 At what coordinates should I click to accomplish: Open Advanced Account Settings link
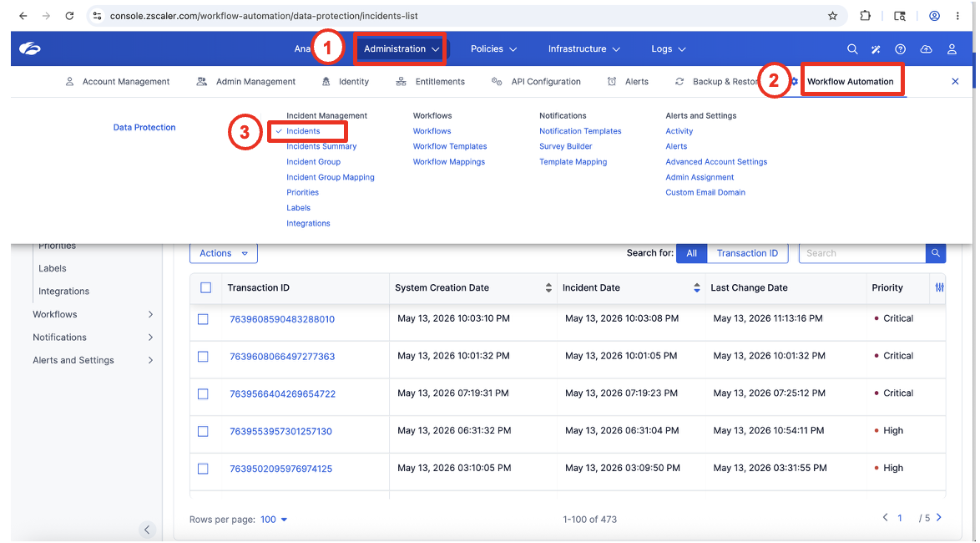(x=716, y=161)
